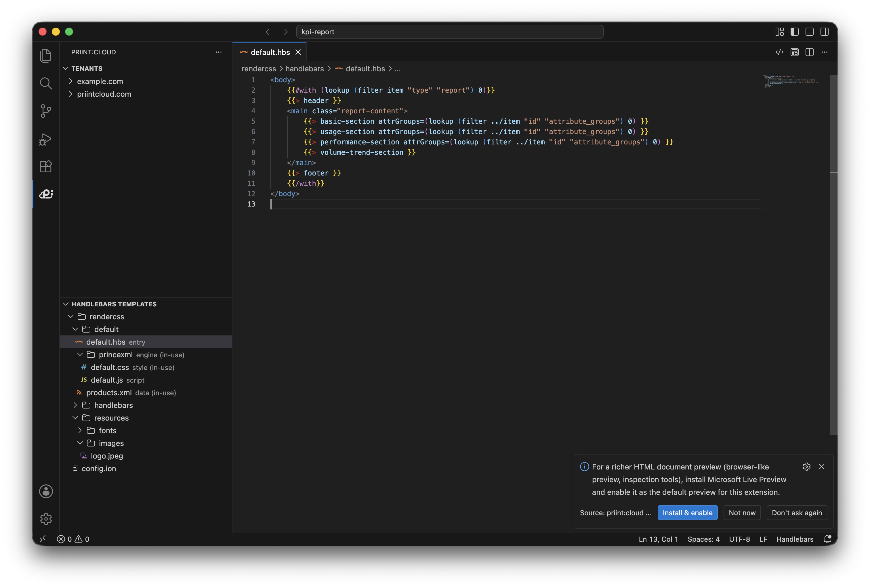Toggle Secondary Side Bar visibility
Screen dimensions: 870x588
824,32
